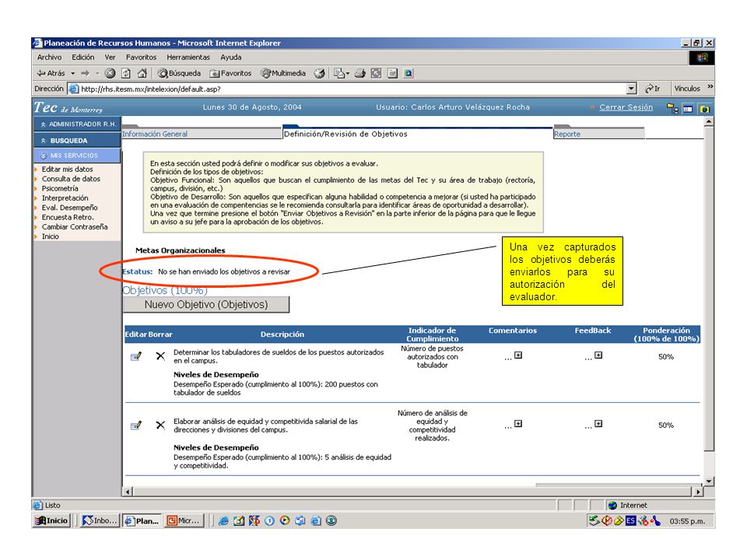Click the vertical scrollbar down arrow
Image resolution: width=747 pixels, height=560 pixels.
click(709, 481)
